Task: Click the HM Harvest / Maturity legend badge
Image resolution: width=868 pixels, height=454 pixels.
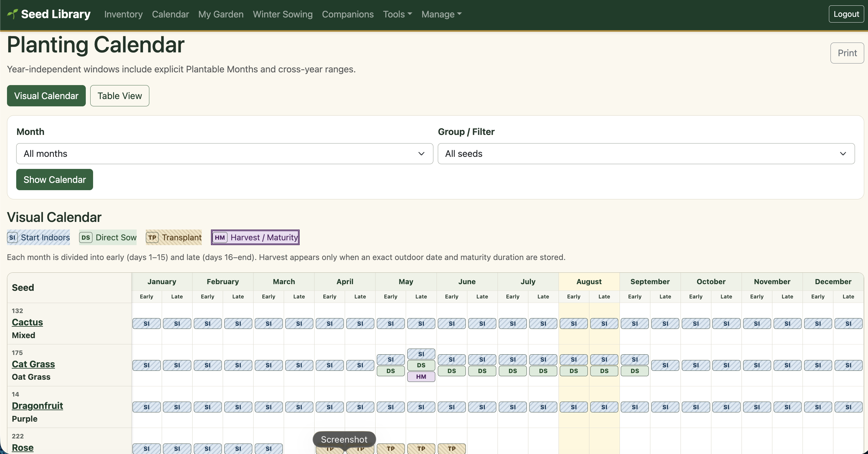Action: coord(255,237)
